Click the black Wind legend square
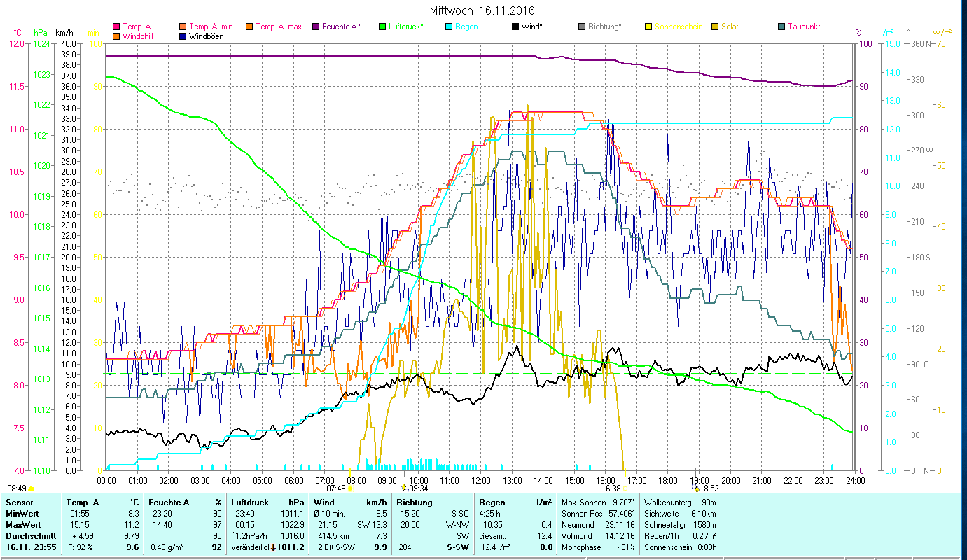Image resolution: width=967 pixels, height=560 pixels. coord(516,27)
